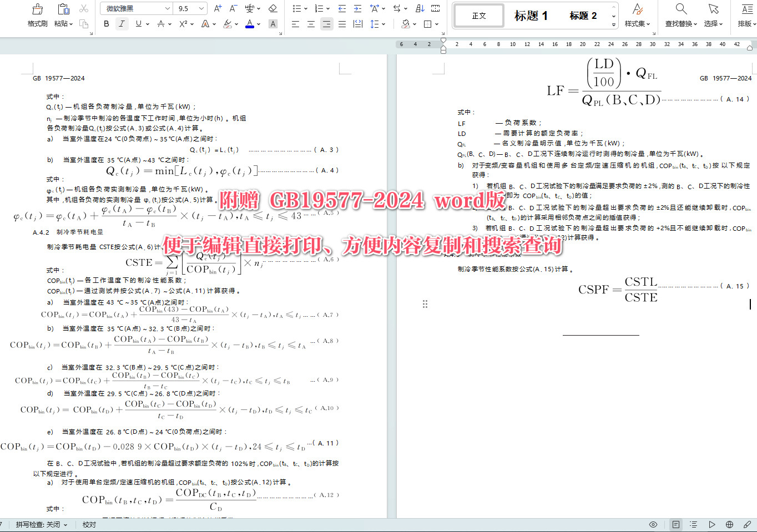Clear formatting with the eraser icon
This screenshot has width=757, height=532.
[x=272, y=8]
